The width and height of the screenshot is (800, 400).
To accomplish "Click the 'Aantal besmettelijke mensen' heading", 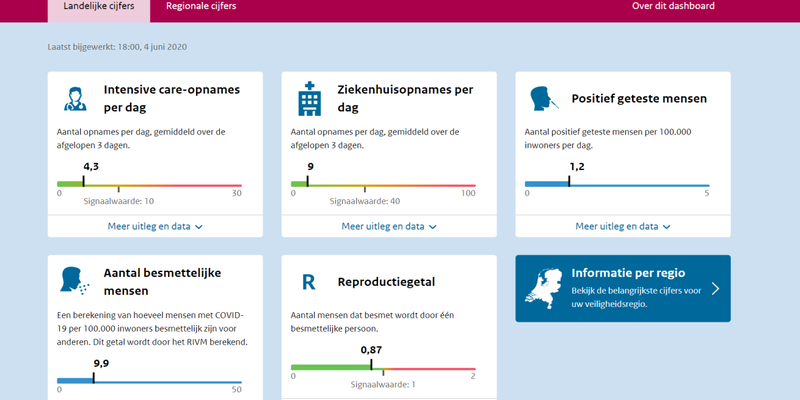I will (x=162, y=280).
